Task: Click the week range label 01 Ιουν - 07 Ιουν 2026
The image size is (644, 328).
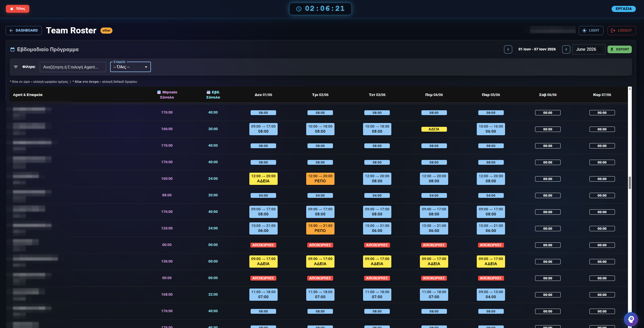Action: pyautogui.click(x=537, y=49)
